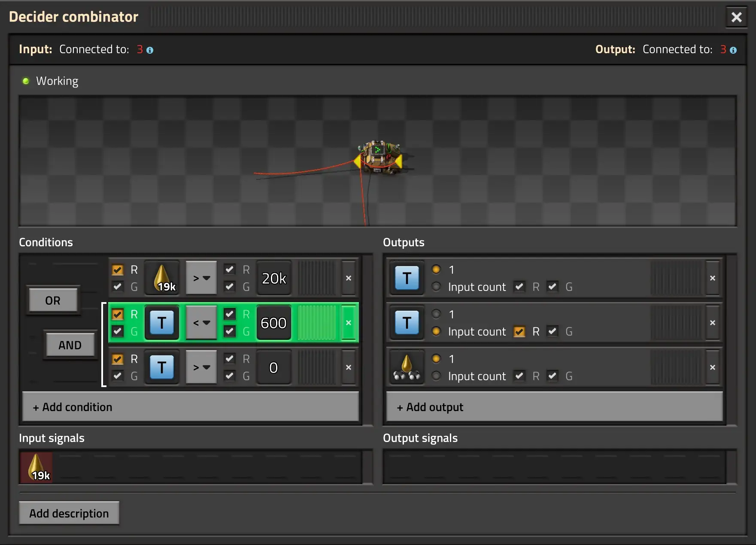Select constant 1 radio in second output

click(436, 314)
